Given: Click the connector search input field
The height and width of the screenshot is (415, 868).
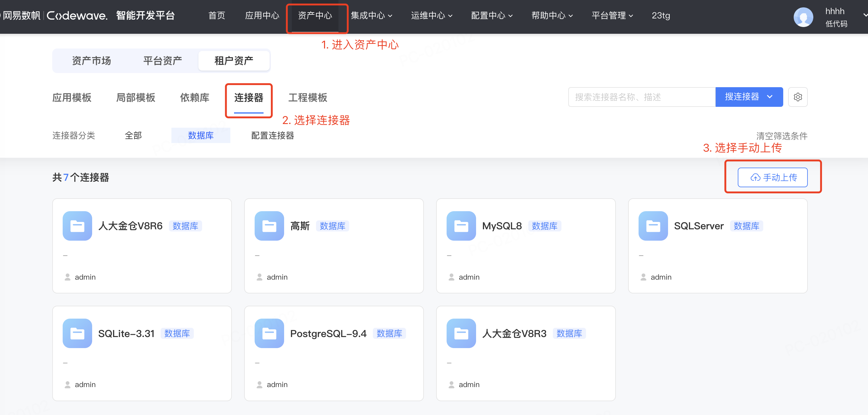Looking at the screenshot, I should pos(642,97).
